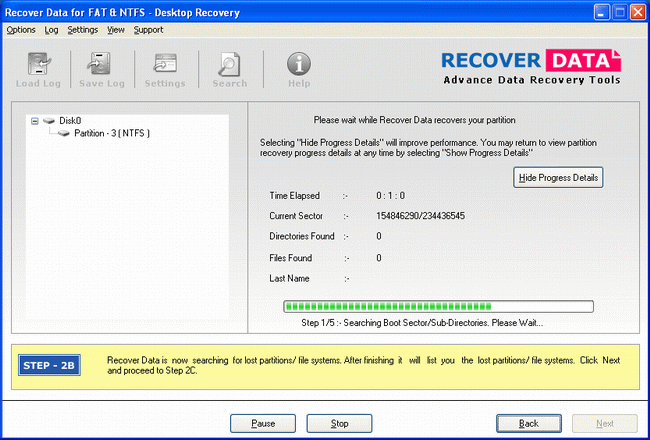
Task: Click the Search magnifier toolbar icon
Action: [230, 64]
